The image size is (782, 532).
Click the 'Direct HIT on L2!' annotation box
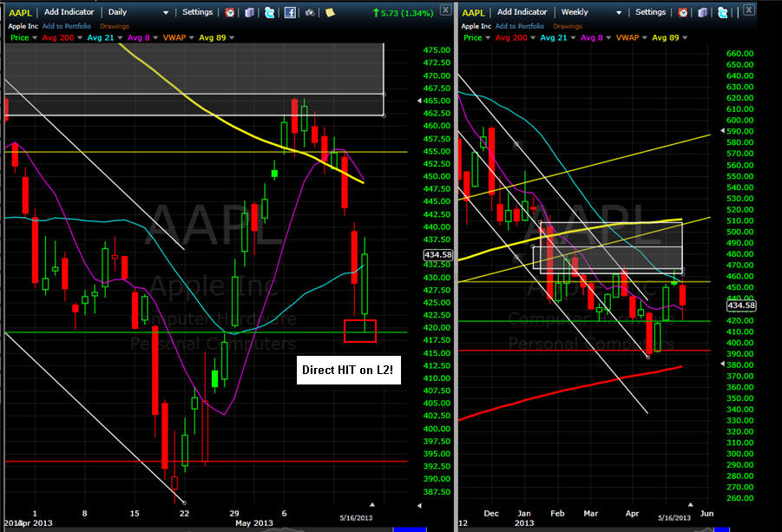(x=348, y=370)
